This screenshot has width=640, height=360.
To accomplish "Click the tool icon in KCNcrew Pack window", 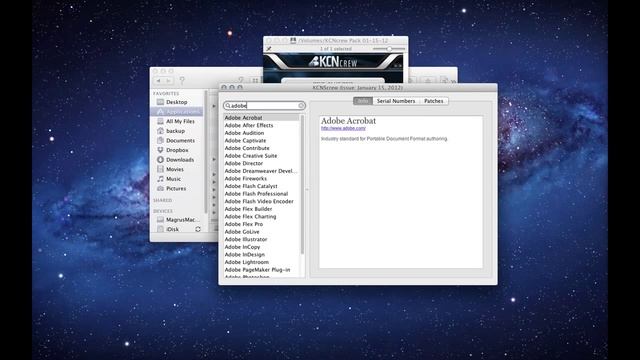I will 269,49.
